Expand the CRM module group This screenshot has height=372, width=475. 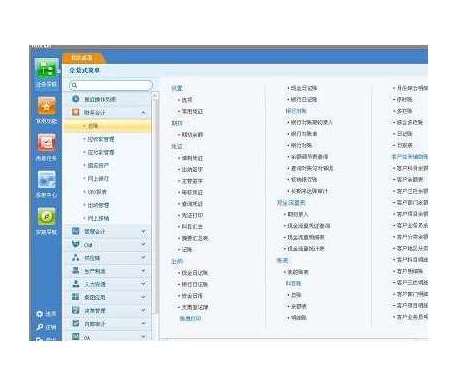[x=143, y=244]
